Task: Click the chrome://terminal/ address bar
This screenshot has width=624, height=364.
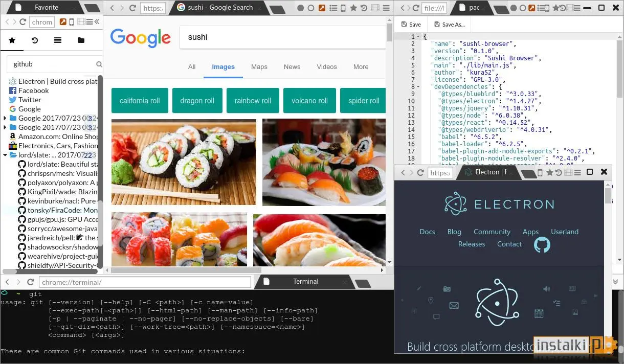Action: (146, 282)
